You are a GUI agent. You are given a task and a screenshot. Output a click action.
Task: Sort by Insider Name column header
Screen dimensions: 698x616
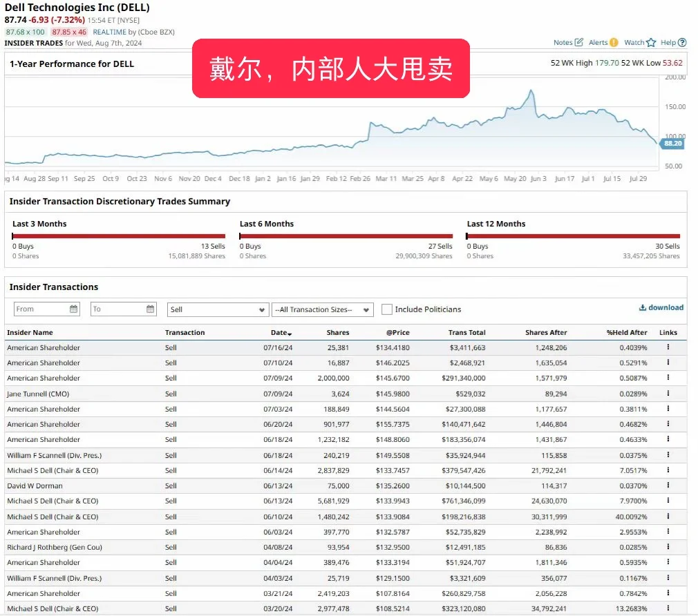click(30, 332)
